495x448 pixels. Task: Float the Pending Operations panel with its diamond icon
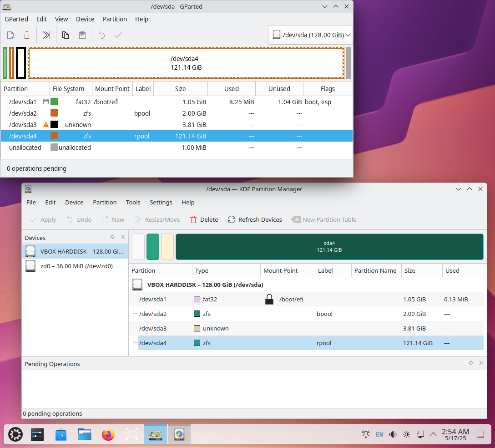[471, 363]
